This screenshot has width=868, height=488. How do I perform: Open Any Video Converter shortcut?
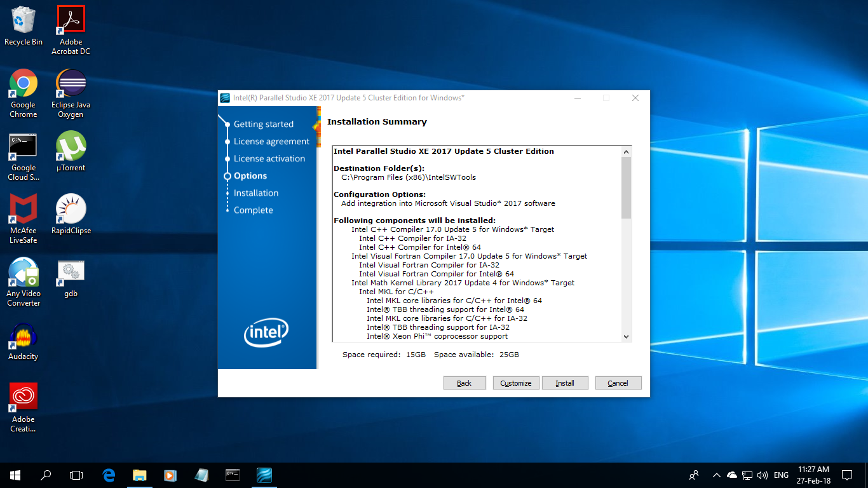coord(24,281)
